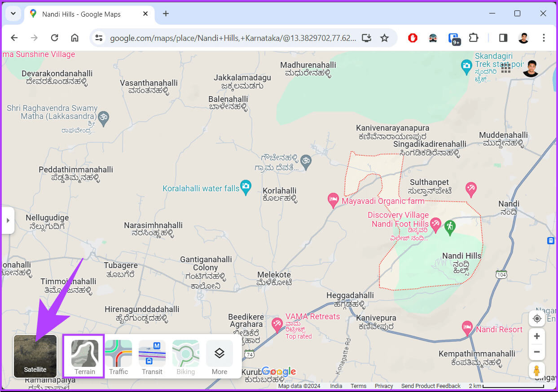Screen dimensions: 558x392
Task: Reload the Google Maps page
Action: click(54, 38)
